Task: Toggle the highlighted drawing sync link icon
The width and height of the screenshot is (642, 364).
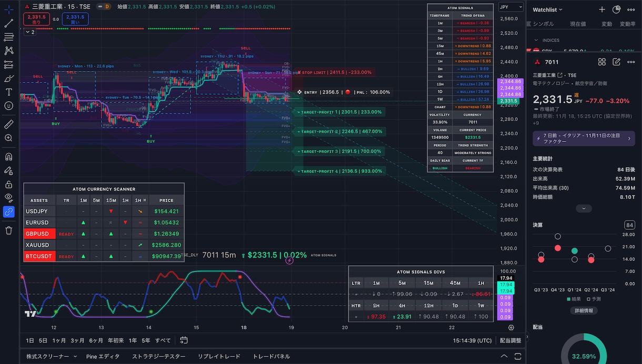Action: click(8, 211)
